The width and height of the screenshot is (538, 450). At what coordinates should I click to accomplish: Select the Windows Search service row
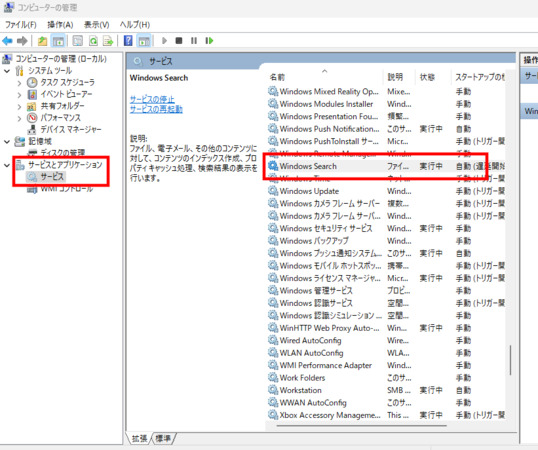(x=386, y=166)
